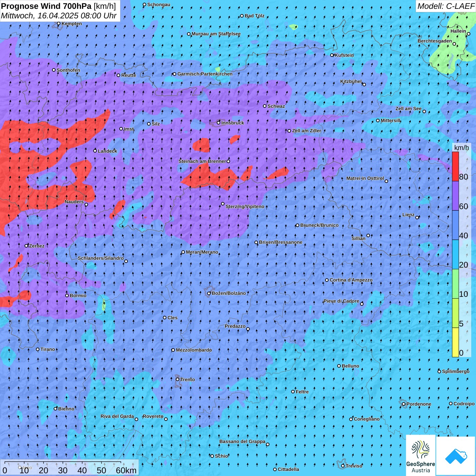Click the Riva del Garda label
The width and height of the screenshot is (476, 476).
pyautogui.click(x=117, y=416)
